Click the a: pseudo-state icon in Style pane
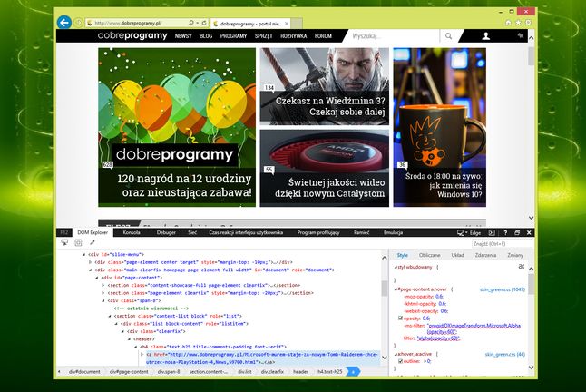 (x=522, y=267)
